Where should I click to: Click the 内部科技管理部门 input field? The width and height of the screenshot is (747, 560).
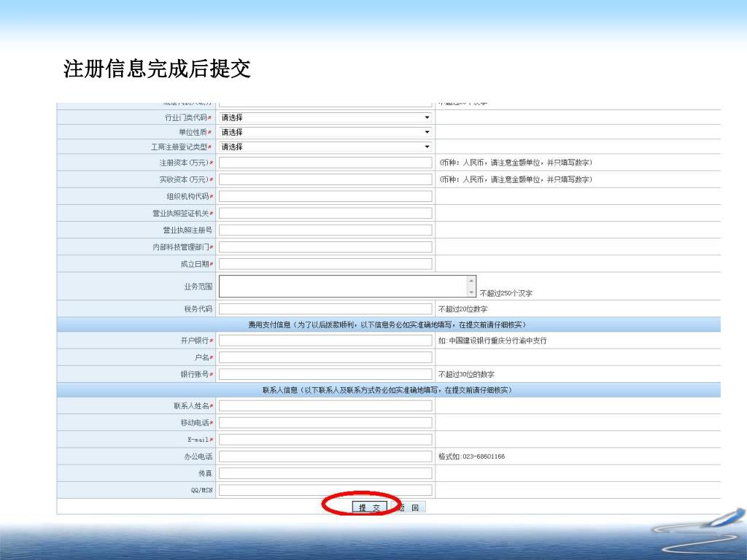[325, 246]
